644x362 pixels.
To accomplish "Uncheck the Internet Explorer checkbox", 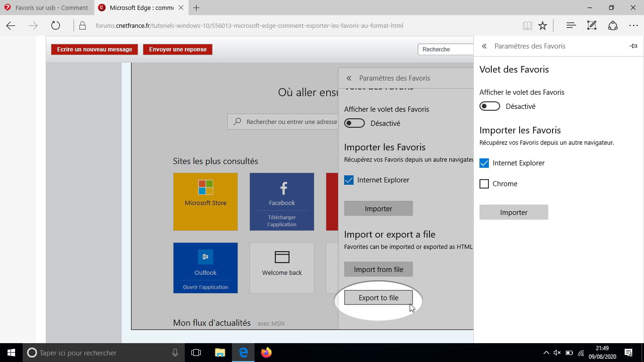I will pyautogui.click(x=484, y=163).
